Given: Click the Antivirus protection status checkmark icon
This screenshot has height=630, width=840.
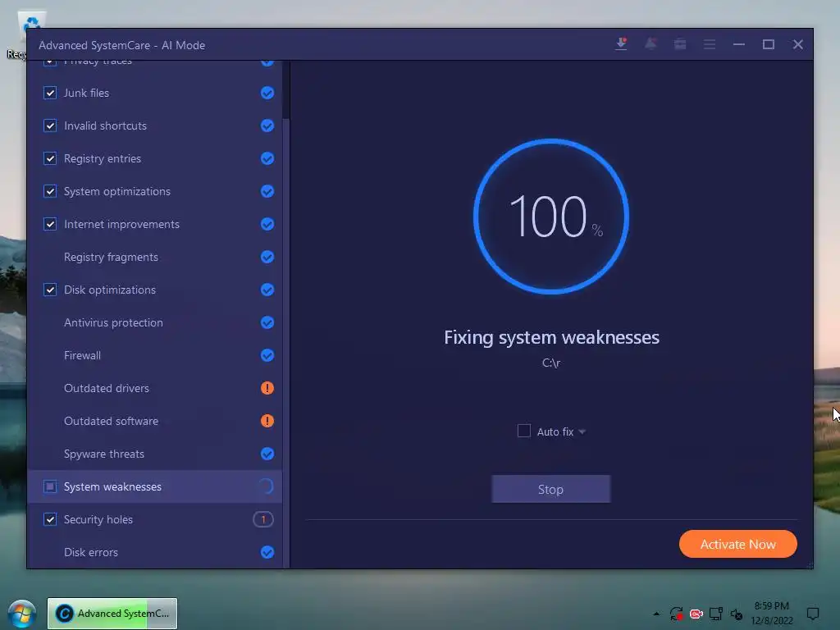Looking at the screenshot, I should coord(267,322).
